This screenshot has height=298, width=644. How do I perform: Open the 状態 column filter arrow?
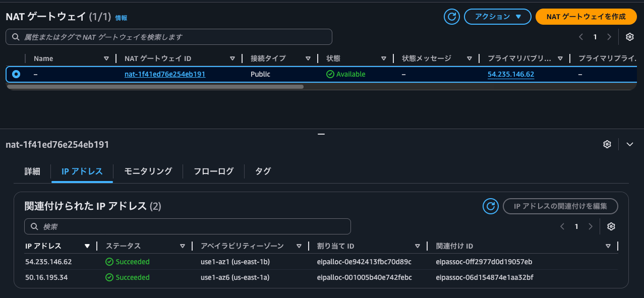pyautogui.click(x=384, y=58)
